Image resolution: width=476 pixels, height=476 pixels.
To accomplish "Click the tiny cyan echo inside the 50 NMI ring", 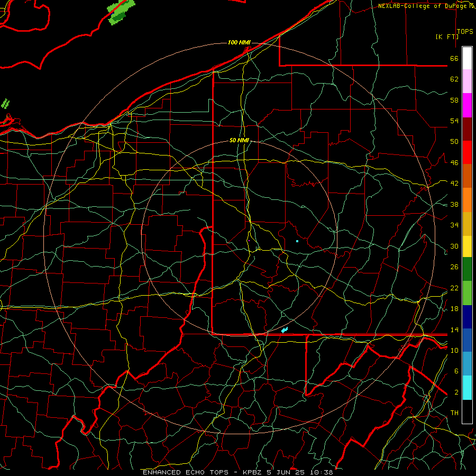I will pos(297,241).
